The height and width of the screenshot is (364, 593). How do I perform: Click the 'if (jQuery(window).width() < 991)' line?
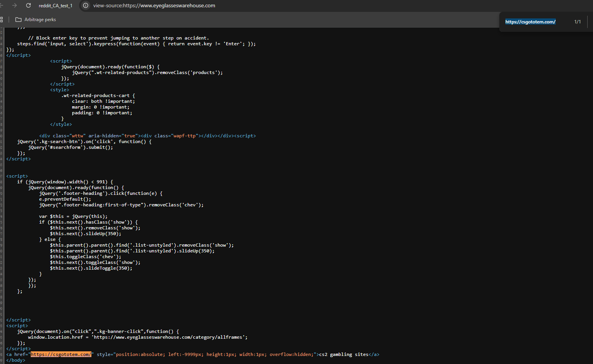(x=65, y=182)
